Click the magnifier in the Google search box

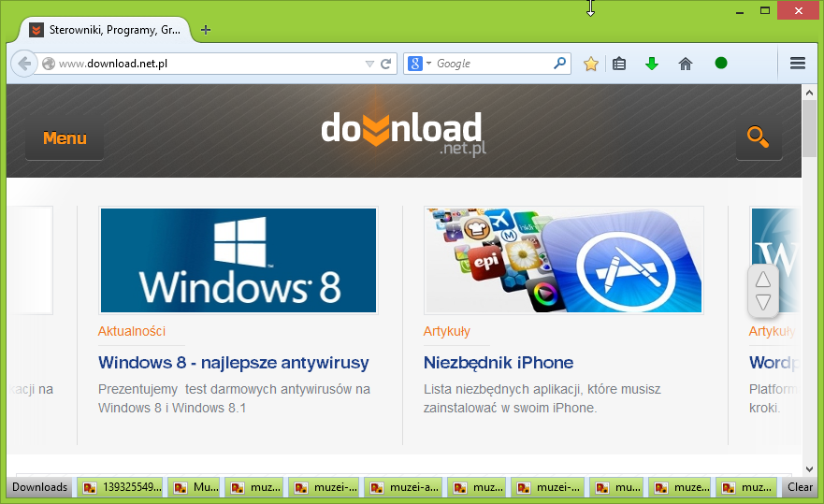[560, 64]
